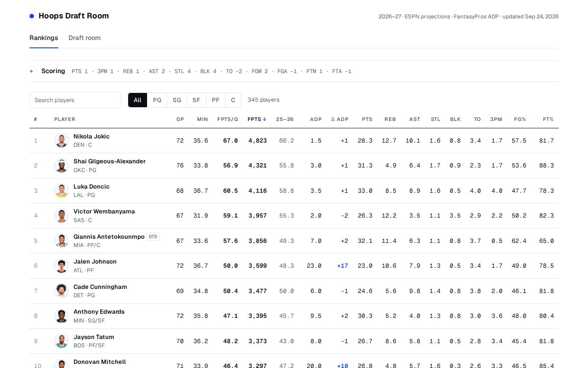Sort by FPTS/G column header
588x368 pixels.
(227, 119)
